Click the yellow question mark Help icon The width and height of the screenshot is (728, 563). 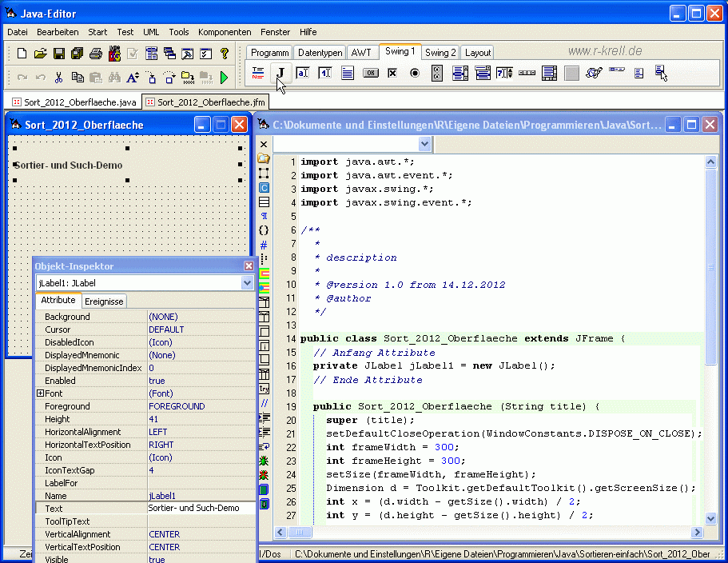225,54
